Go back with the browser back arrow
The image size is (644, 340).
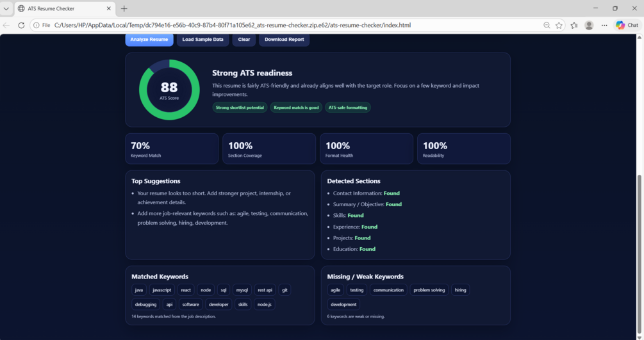point(6,25)
